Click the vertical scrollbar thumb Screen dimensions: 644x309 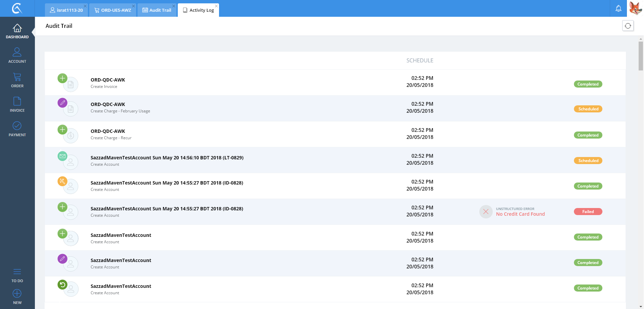641,56
